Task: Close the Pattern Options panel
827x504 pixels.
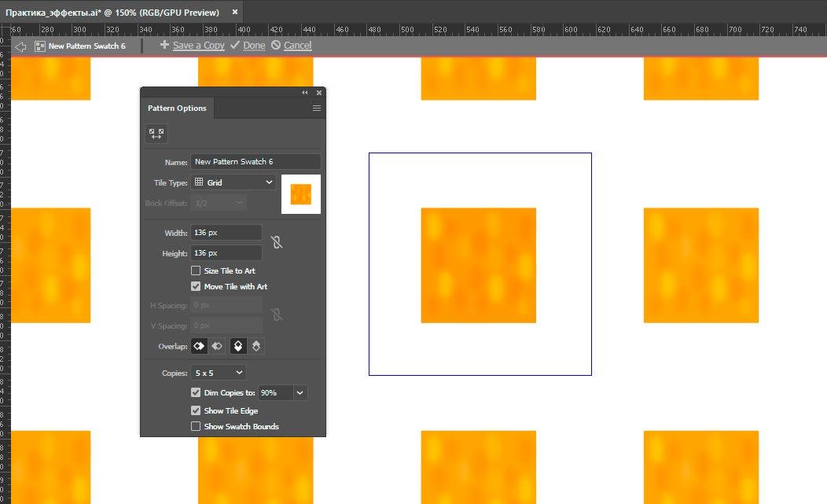Action: 319,93
